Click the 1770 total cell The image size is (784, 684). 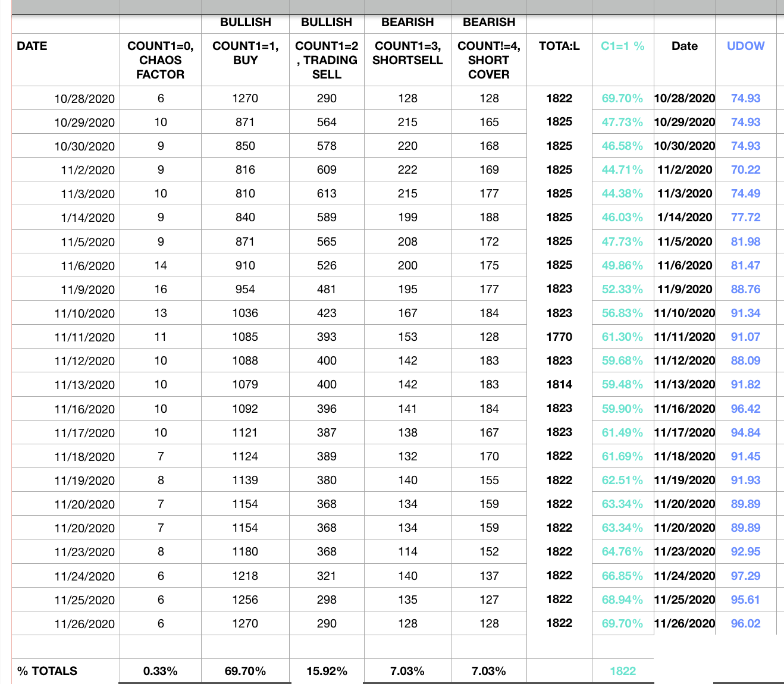[559, 337]
